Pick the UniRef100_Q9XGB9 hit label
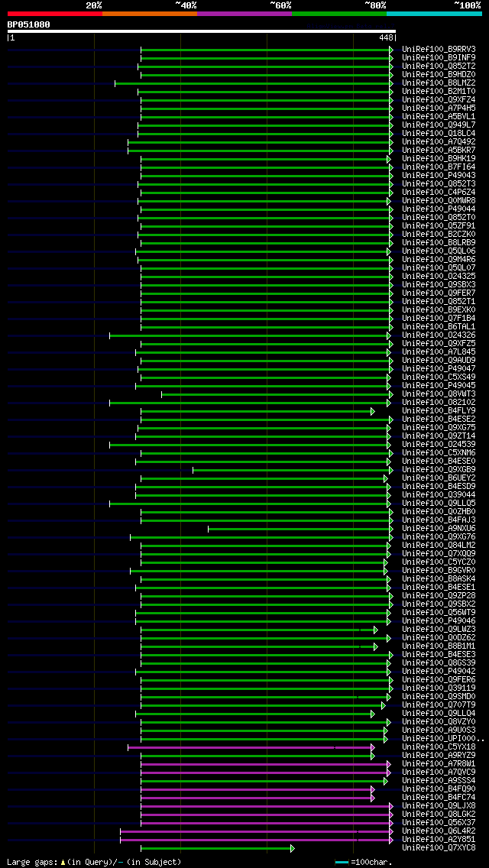Screen dimensions: 489x868 439,469
